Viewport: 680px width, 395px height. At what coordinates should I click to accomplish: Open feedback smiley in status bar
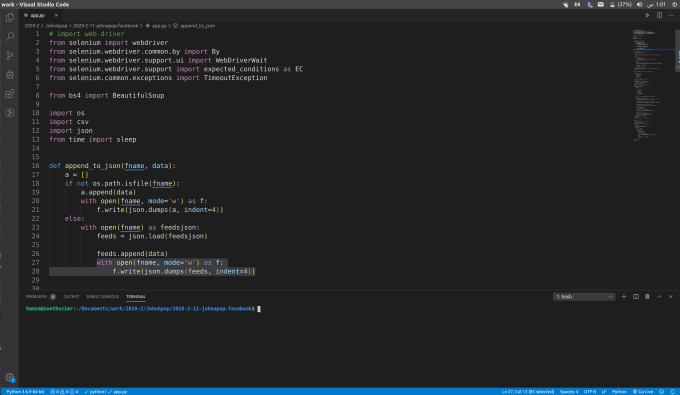tap(661, 392)
